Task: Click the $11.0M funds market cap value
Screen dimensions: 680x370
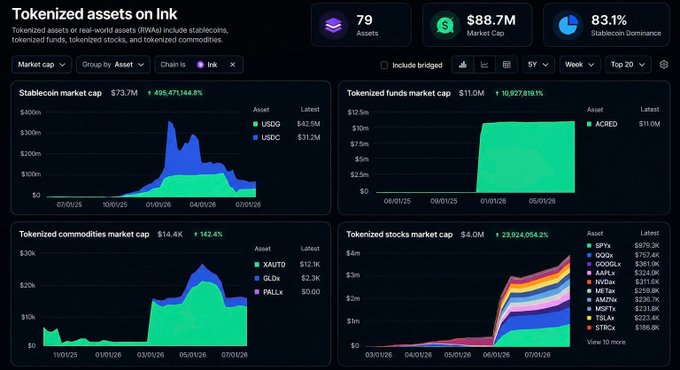Action: [471, 93]
